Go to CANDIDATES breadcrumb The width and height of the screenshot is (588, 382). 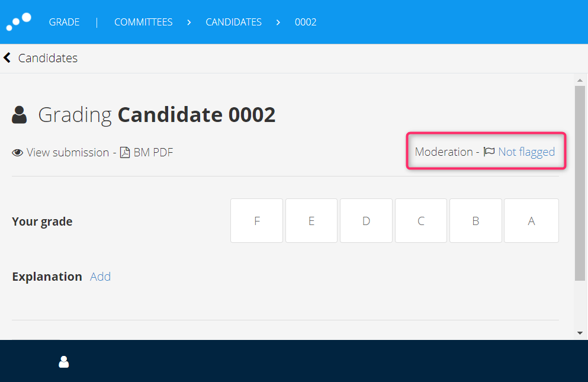click(234, 22)
